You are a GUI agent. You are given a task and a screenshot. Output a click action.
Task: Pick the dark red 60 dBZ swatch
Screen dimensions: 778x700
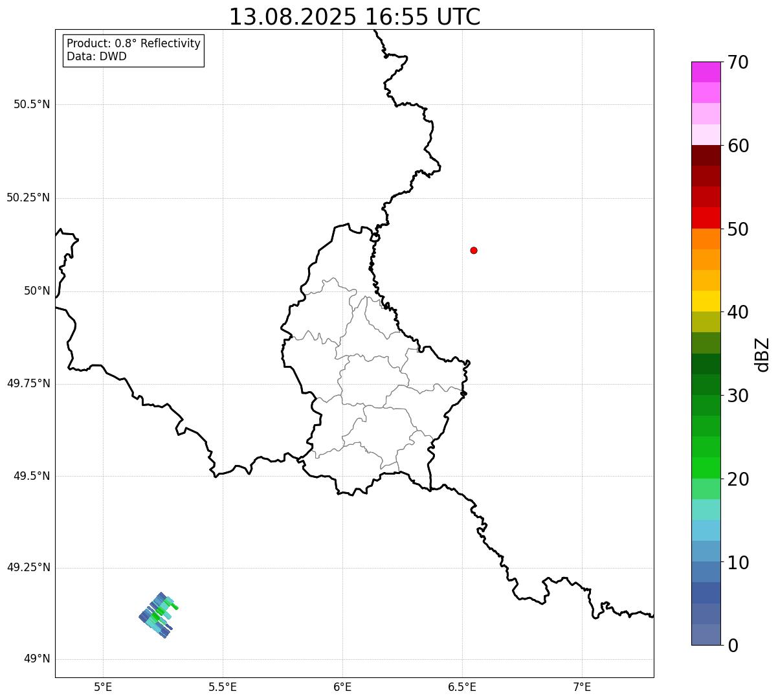pos(706,155)
